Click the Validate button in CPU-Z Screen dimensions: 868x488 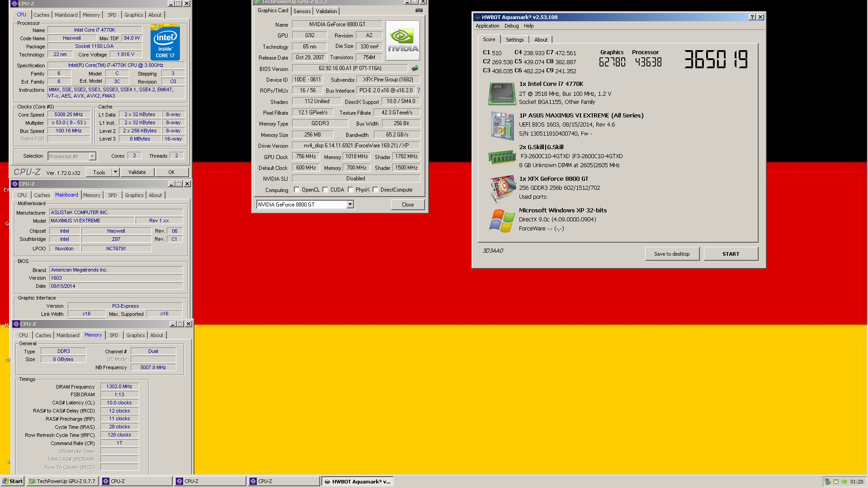137,172
